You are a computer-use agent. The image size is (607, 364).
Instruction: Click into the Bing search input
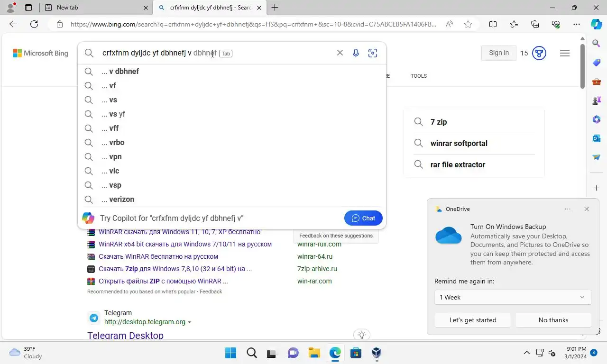[213, 53]
